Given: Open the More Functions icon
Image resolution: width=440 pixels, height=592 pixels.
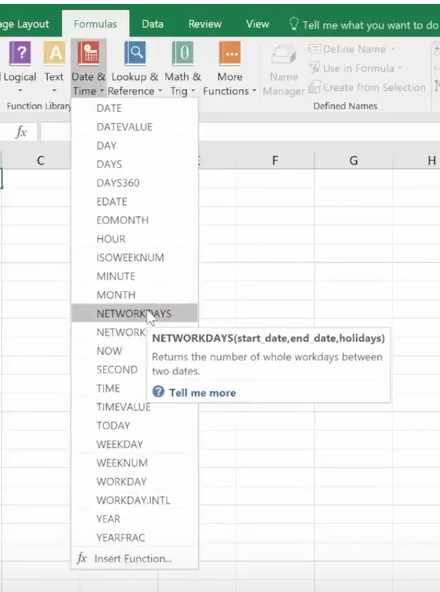Looking at the screenshot, I should 230,54.
